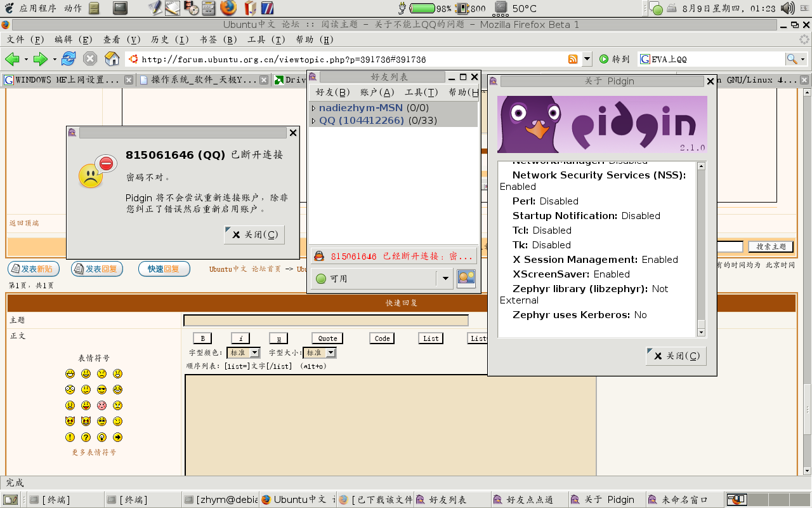The width and height of the screenshot is (812, 508).
Task: Open 账户(A) menu in buddy list
Action: tap(377, 92)
